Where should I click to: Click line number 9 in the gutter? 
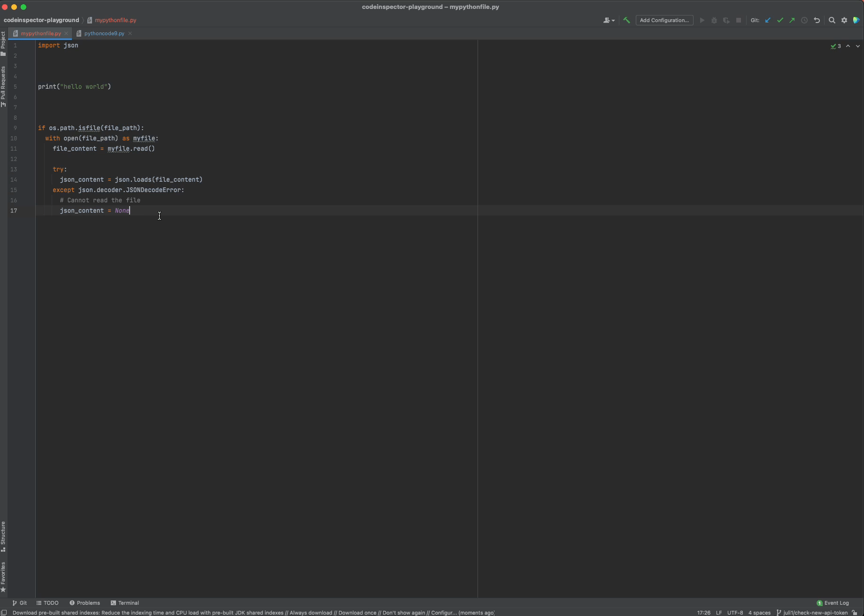click(x=15, y=128)
